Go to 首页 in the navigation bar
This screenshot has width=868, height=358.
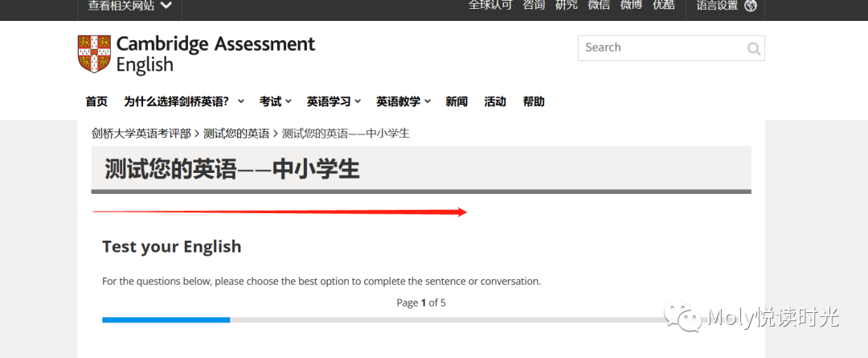click(x=96, y=101)
